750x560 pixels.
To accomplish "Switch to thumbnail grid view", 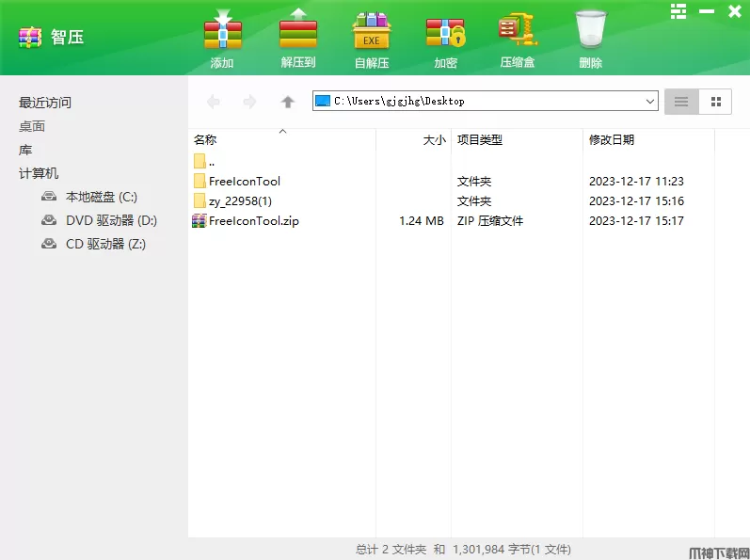I will tap(715, 102).
